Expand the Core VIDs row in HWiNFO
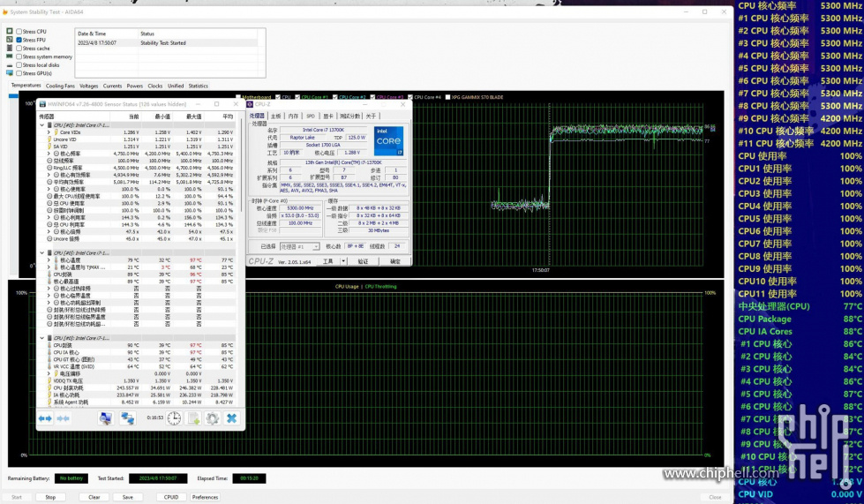 (x=49, y=132)
